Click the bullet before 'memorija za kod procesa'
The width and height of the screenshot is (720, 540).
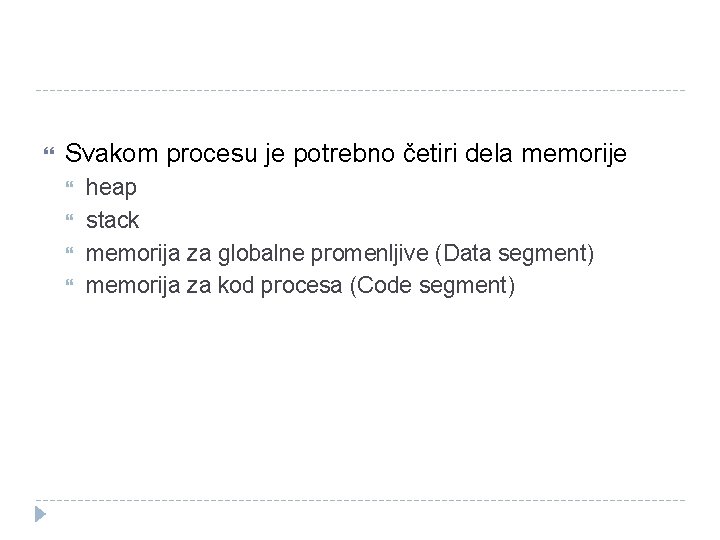(70, 287)
